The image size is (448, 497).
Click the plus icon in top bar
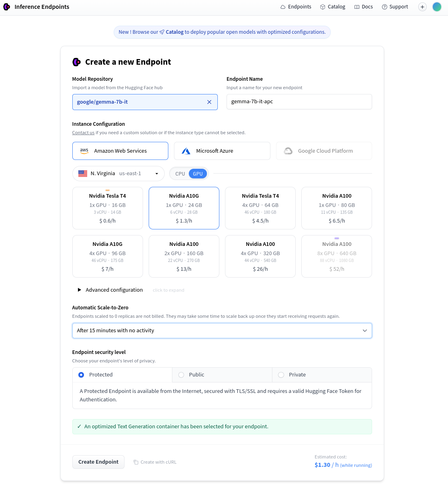pyautogui.click(x=422, y=7)
